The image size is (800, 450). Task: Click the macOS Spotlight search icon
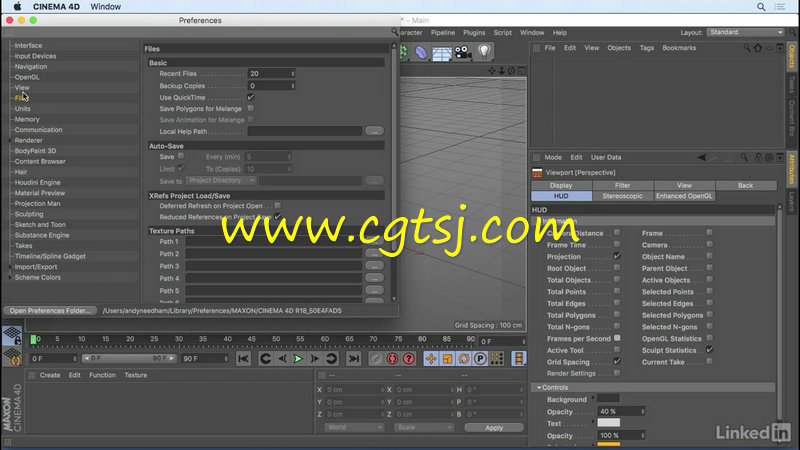[761, 7]
